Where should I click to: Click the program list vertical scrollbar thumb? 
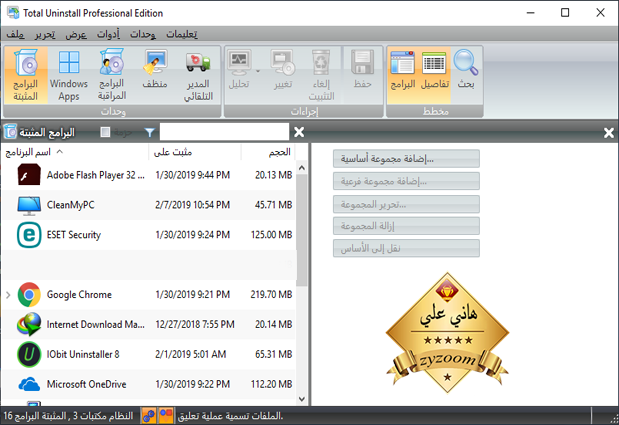click(x=302, y=230)
